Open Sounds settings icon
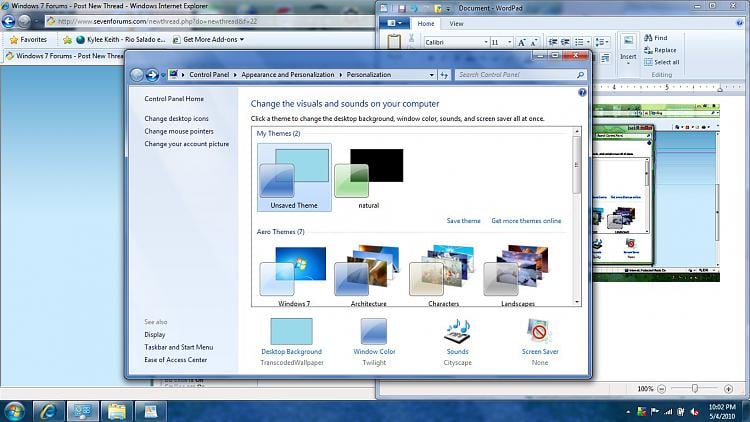 (457, 331)
